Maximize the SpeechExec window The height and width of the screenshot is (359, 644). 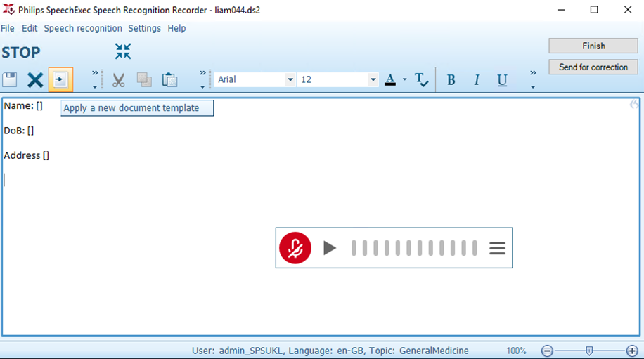point(594,10)
